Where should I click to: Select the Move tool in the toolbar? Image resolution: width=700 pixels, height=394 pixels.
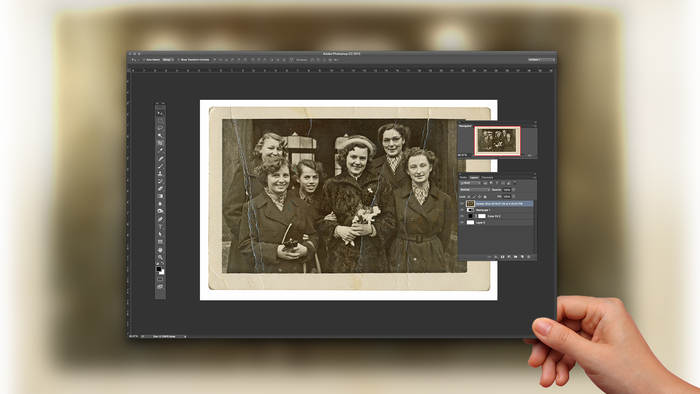pyautogui.click(x=160, y=113)
